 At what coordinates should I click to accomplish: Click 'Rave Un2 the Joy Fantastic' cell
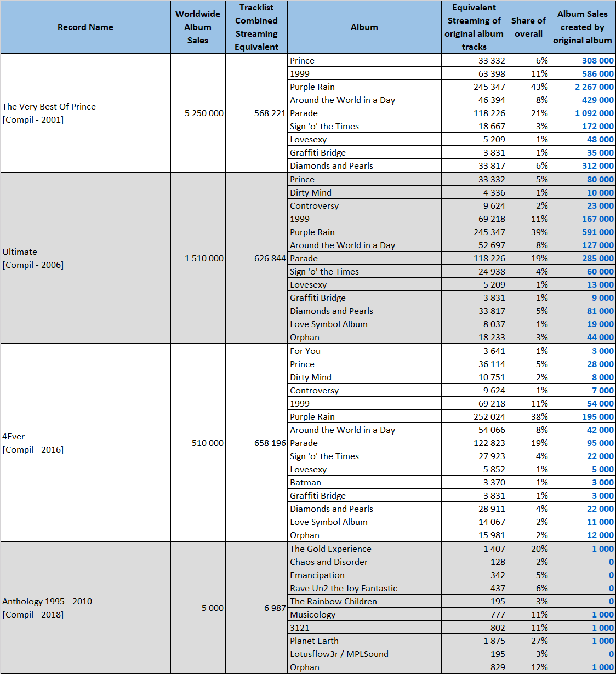coord(364,588)
